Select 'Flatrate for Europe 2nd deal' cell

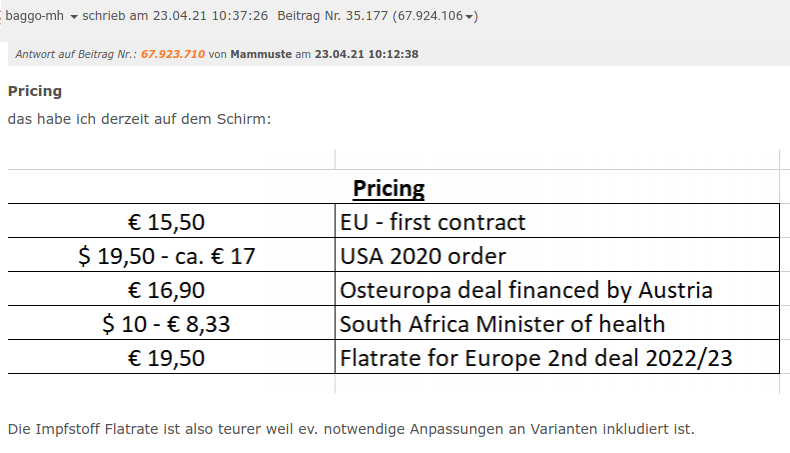tap(536, 358)
